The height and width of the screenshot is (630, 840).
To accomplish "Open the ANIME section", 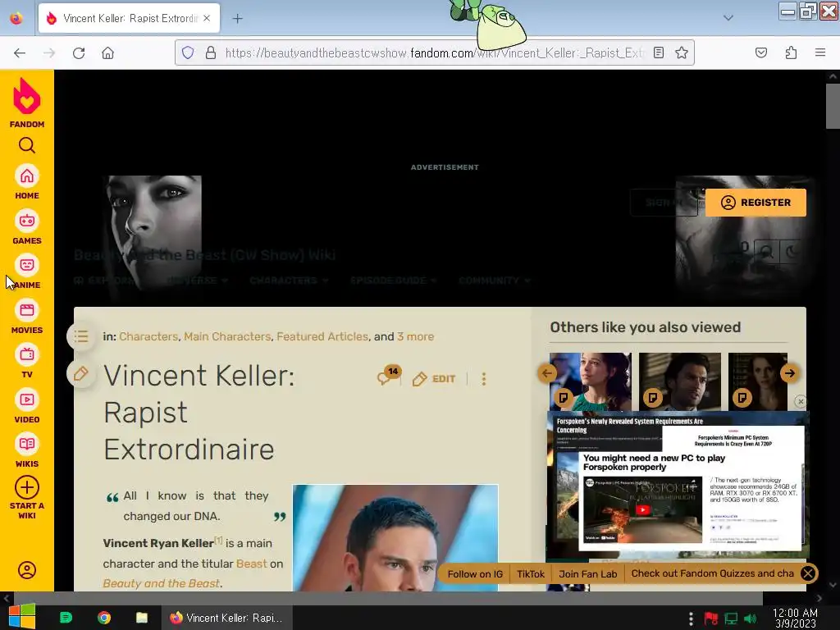I will click(27, 272).
